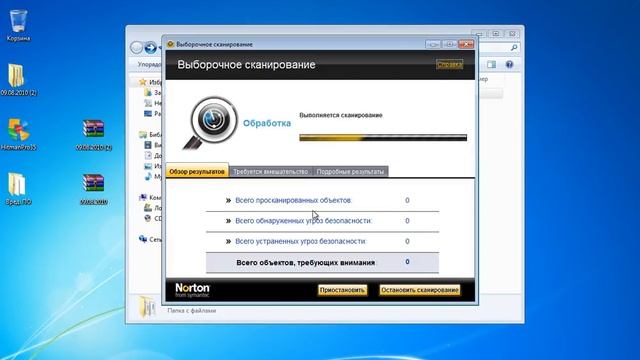640x360 pixels.
Task: Switch to the Подробные результаты tab
Action: 350,172
